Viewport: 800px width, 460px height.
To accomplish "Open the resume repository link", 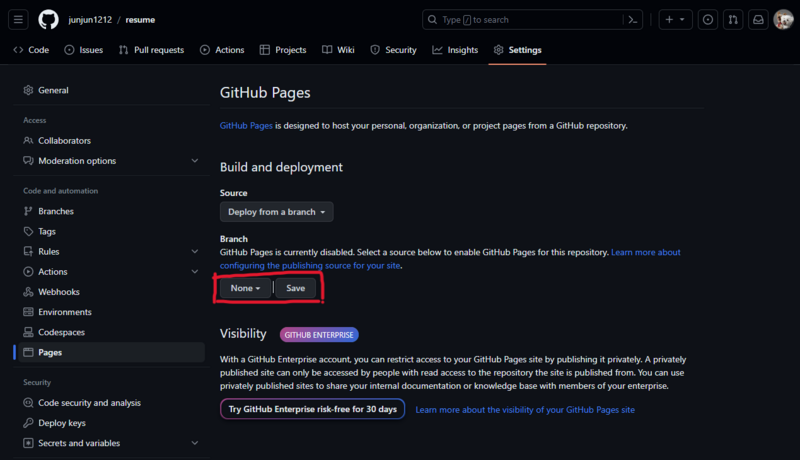I will (140, 20).
